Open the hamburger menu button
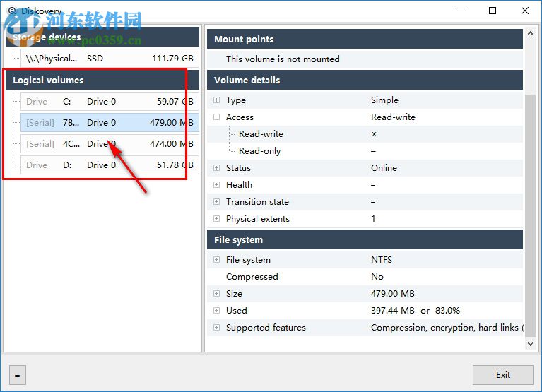Image resolution: width=542 pixels, height=392 pixels. tap(18, 375)
